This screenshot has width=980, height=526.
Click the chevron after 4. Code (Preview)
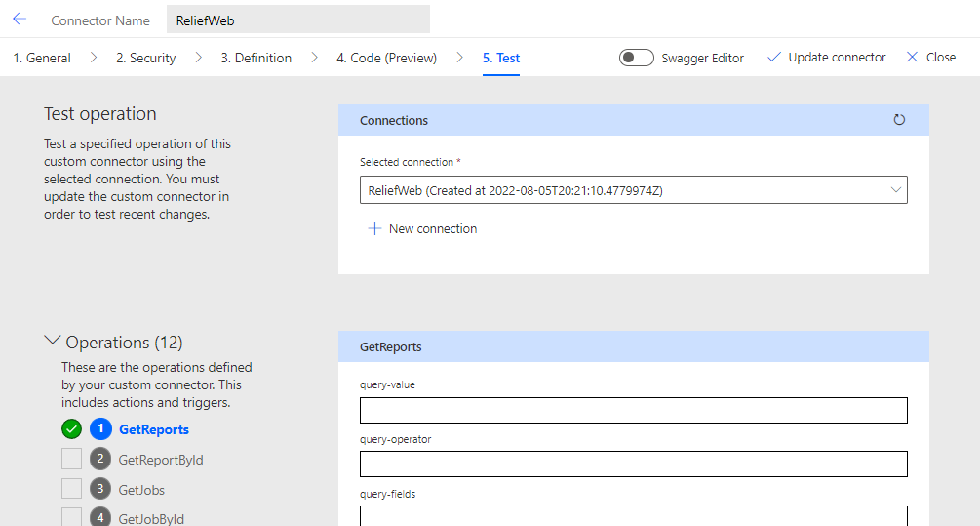[x=459, y=58]
